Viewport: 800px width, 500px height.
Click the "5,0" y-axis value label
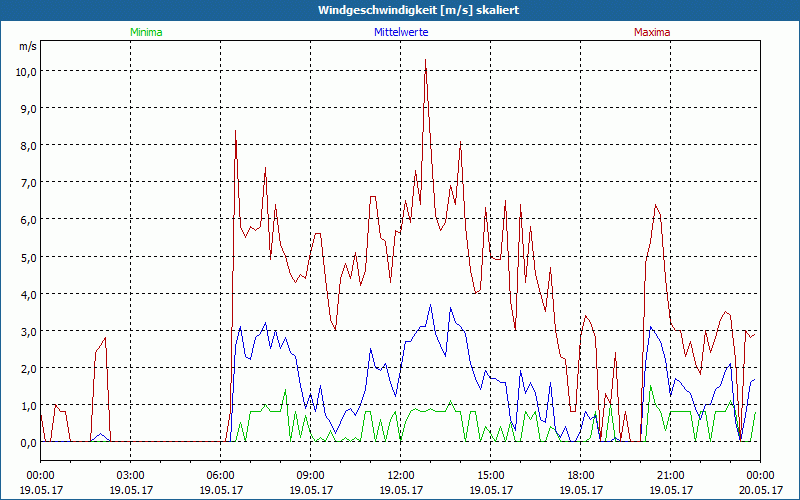click(27, 257)
